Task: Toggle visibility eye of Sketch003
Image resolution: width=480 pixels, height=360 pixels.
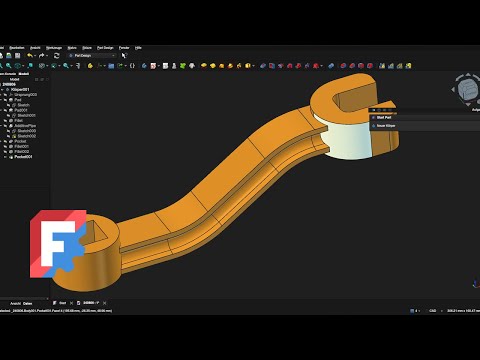Action: click(9, 131)
